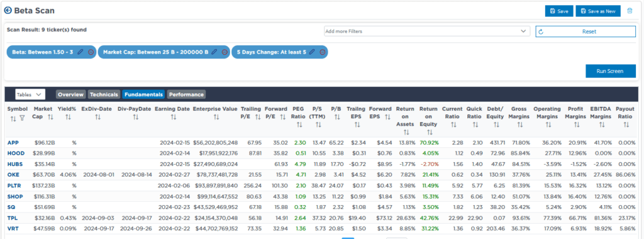Switch to the Technicals tab
Screen dimensions: 644x239
pos(104,94)
